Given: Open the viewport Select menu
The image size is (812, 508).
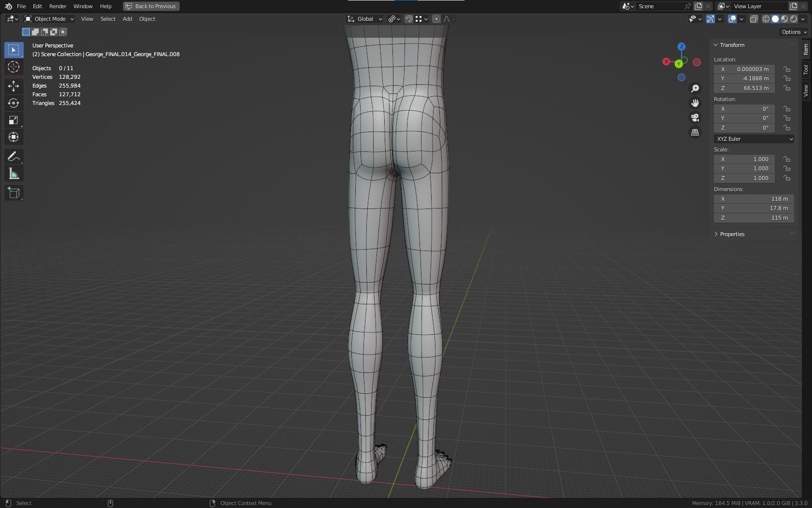Looking at the screenshot, I should (x=108, y=19).
